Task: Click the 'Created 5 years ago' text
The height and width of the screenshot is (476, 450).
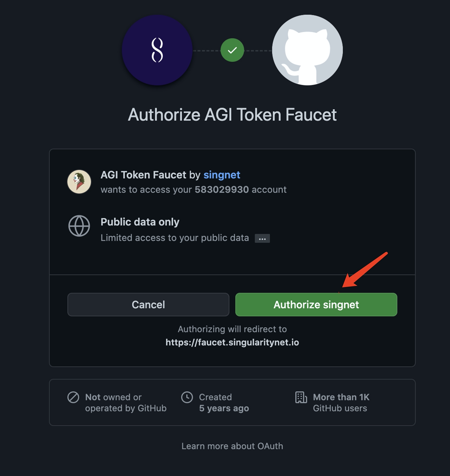Action: point(224,403)
